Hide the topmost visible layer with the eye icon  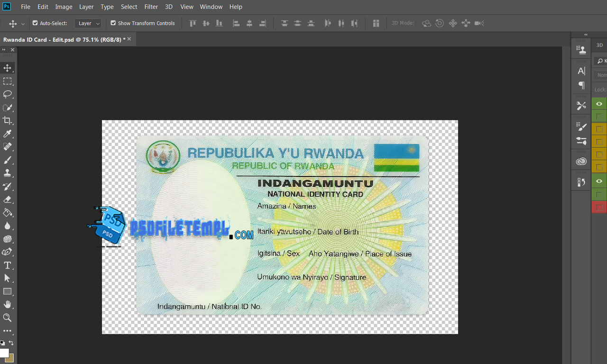[x=599, y=104]
